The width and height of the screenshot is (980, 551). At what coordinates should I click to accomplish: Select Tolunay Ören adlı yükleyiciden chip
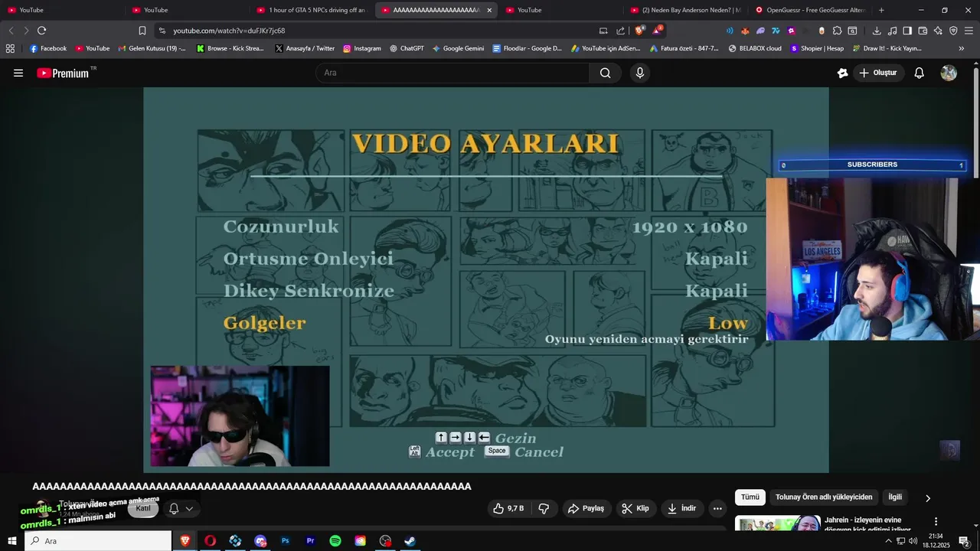coord(824,497)
